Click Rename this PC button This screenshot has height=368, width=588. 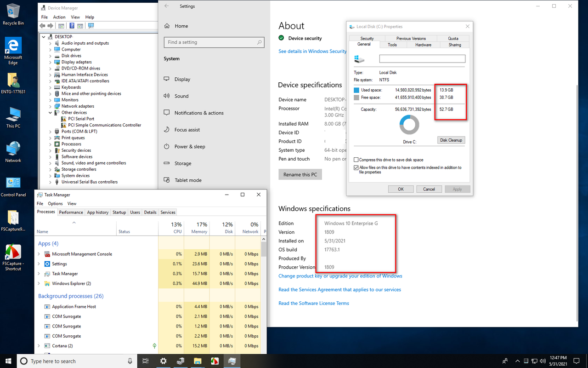click(x=300, y=175)
